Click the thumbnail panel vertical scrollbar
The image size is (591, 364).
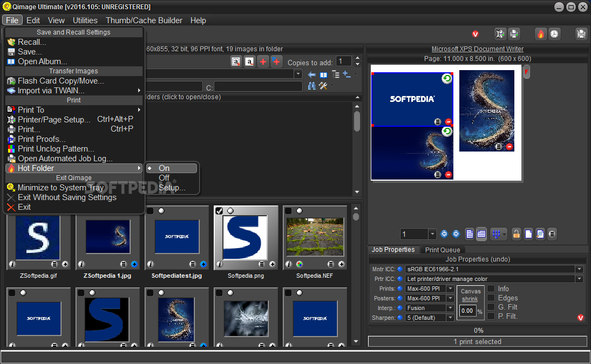[356, 276]
